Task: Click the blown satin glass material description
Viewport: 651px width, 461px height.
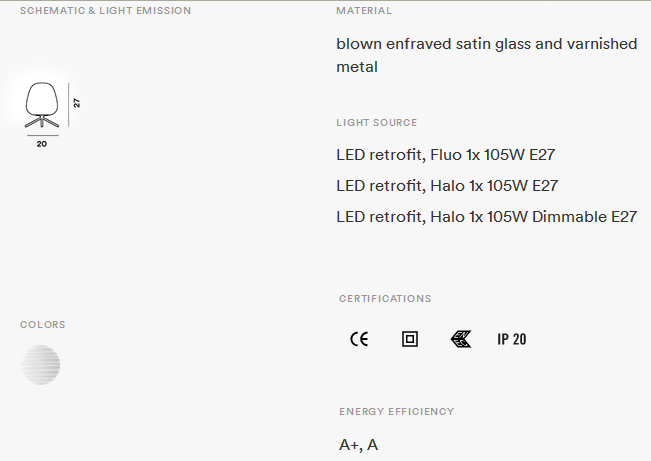Action: tap(487, 55)
